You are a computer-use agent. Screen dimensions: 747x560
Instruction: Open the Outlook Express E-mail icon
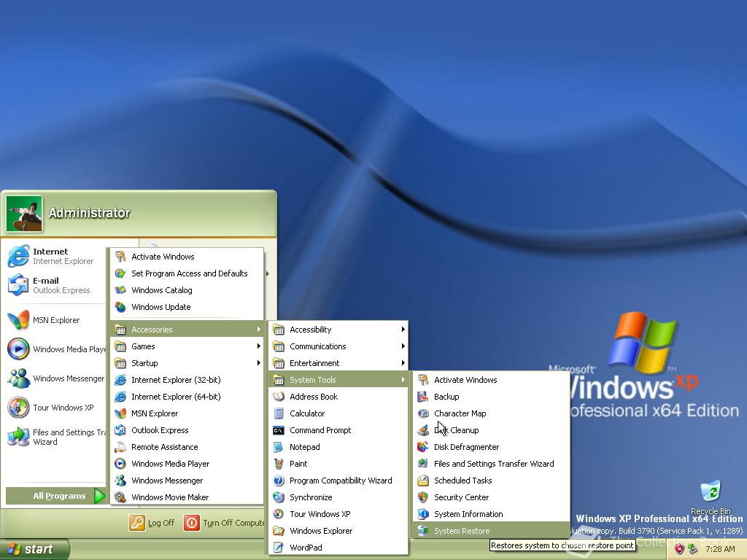click(18, 285)
